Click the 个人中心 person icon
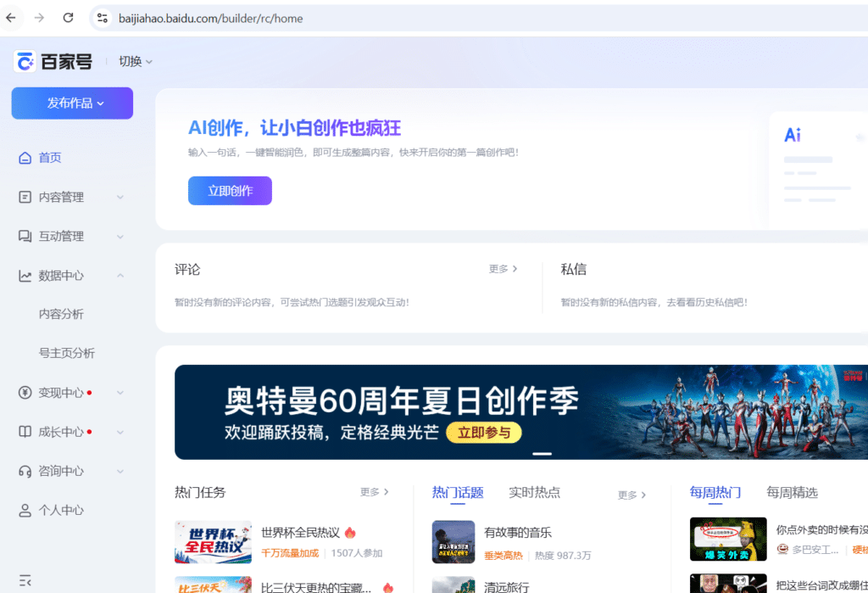 tap(25, 511)
